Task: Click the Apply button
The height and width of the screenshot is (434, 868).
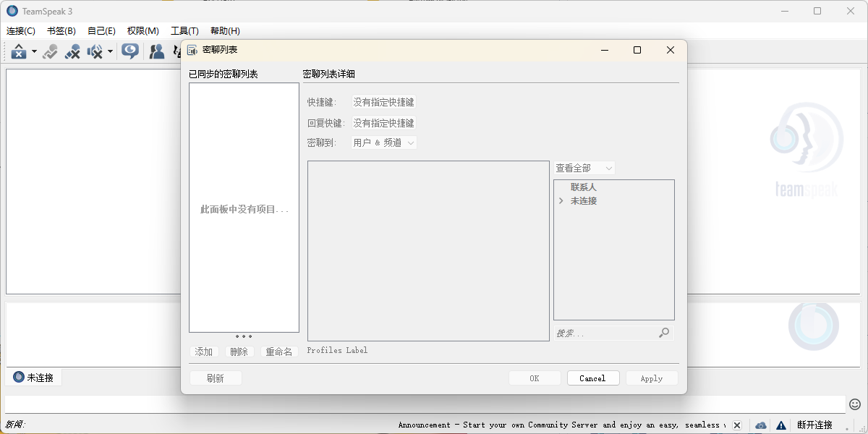Action: coord(652,378)
